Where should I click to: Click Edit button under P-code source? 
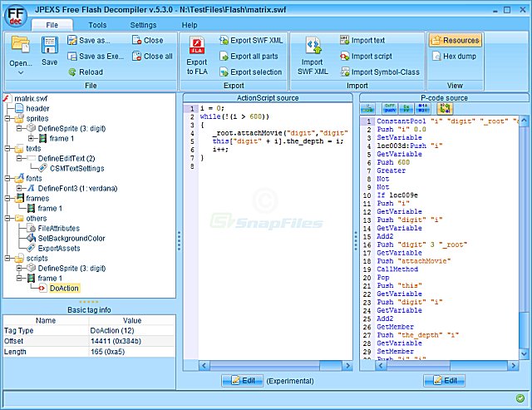click(445, 380)
